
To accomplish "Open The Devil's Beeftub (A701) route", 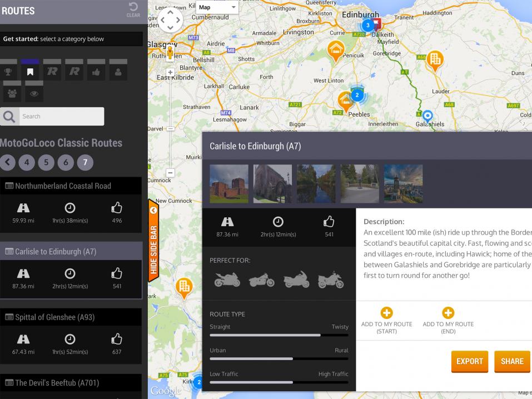I will point(71,383).
